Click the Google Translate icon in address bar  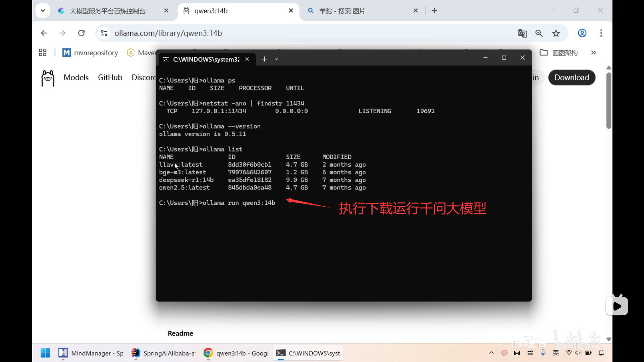pos(522,33)
